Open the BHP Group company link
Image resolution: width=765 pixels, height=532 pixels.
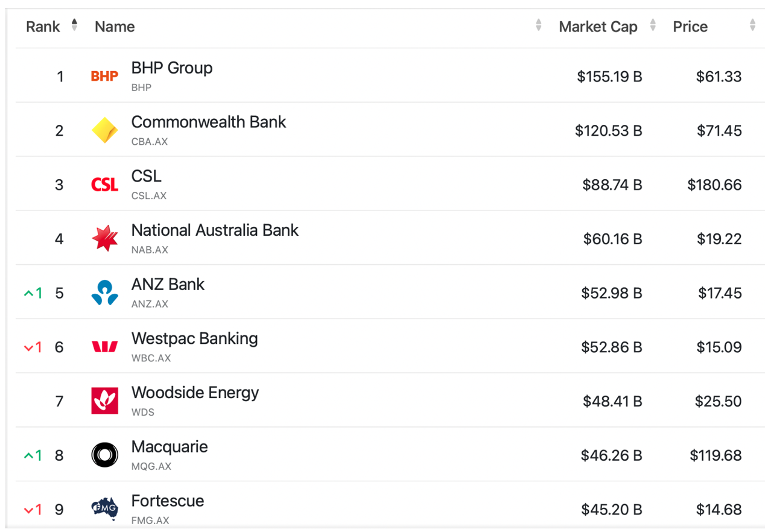coord(172,68)
